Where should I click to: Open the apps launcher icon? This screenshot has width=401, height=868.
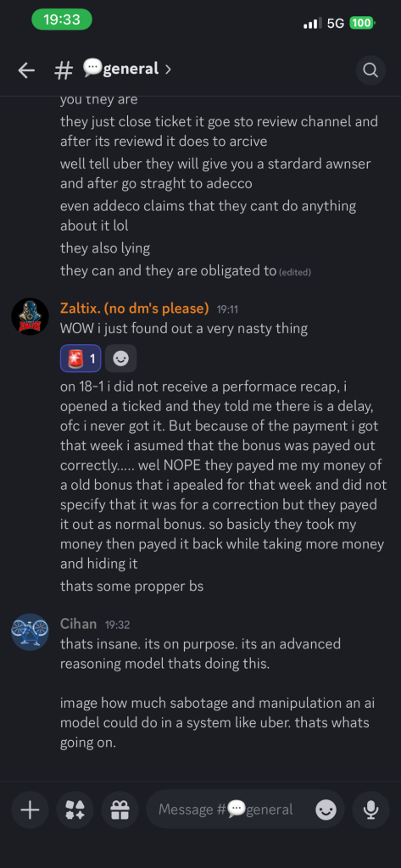(75, 810)
